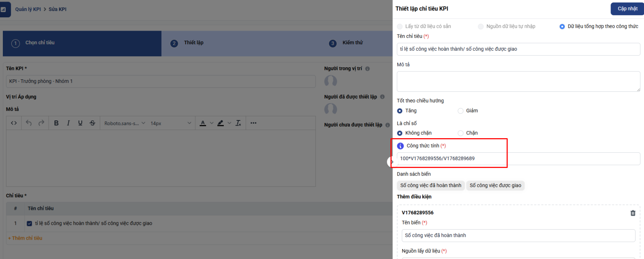Click the source code view icon
The height and width of the screenshot is (259, 644).
pyautogui.click(x=14, y=123)
